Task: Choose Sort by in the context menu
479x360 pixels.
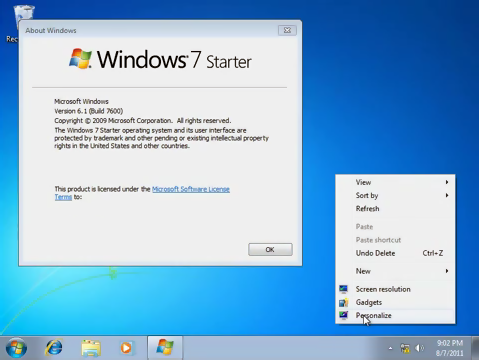Action: click(x=395, y=195)
